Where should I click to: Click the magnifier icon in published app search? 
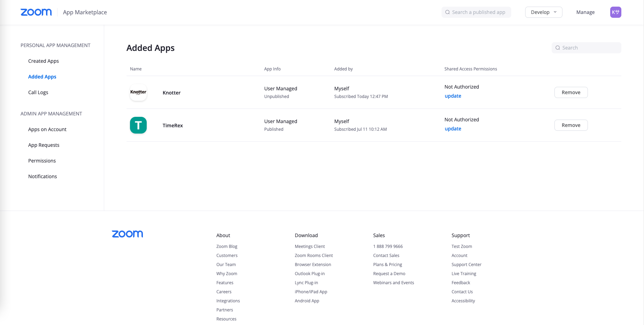pyautogui.click(x=447, y=12)
